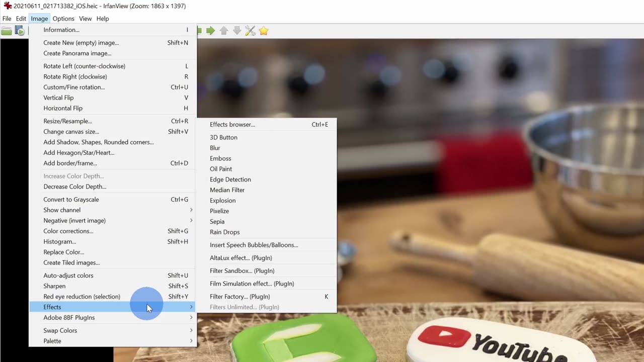Apply the Sepia effect
Viewport: 644px width, 362px height.
pos(266,222)
